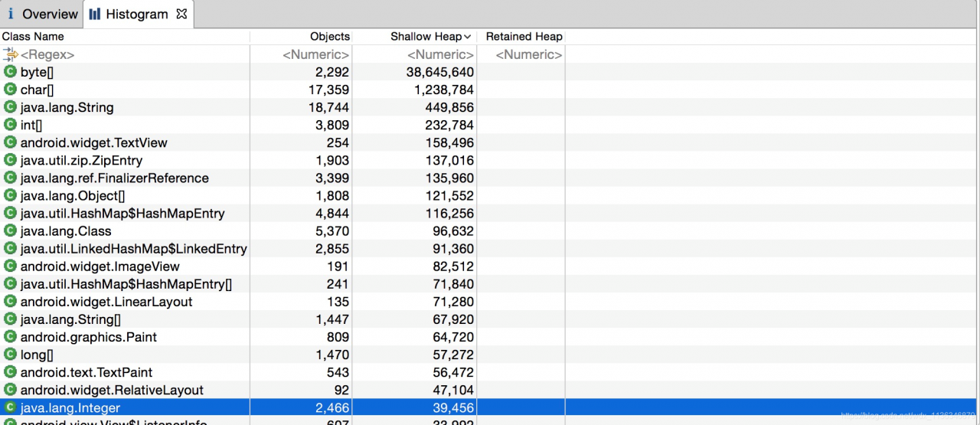980x425 pixels.
Task: Click the Shallow Heap sort arrow
Action: pos(468,38)
